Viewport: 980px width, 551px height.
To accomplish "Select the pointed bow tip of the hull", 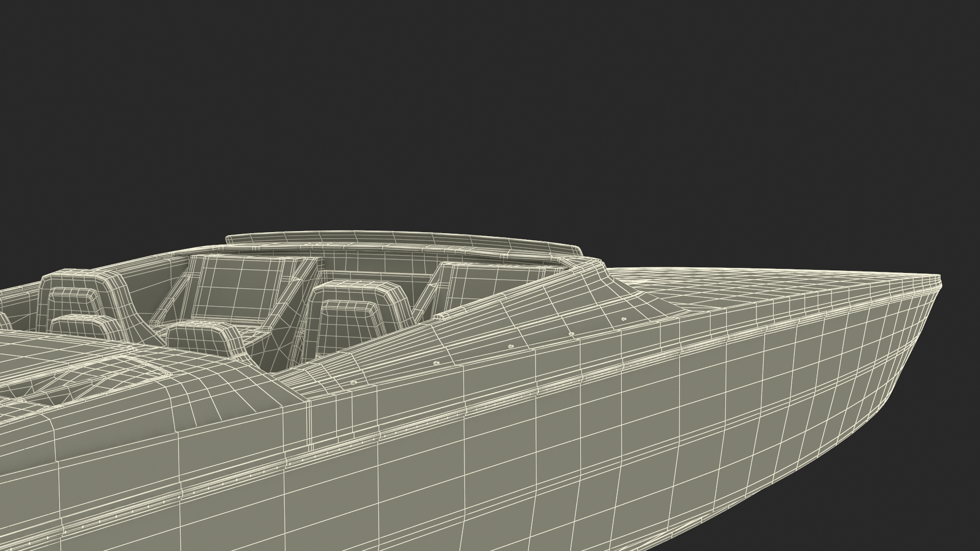I will 938,282.
